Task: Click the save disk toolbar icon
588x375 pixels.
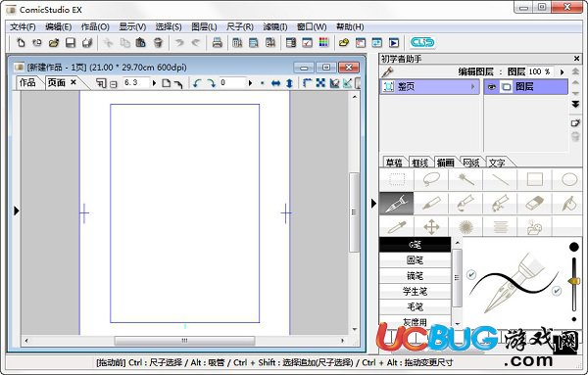Action: 71,43
